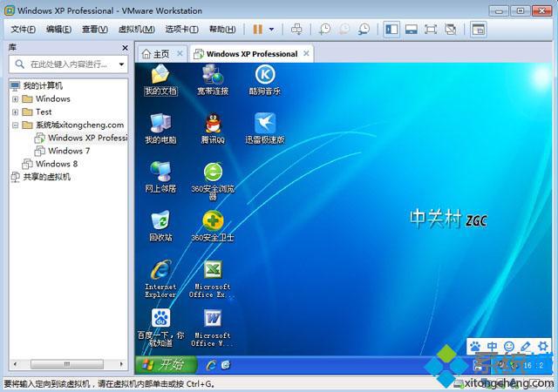Select the 酷狗音乐 desktop icon
This screenshot has height=392, width=558.
[265, 80]
